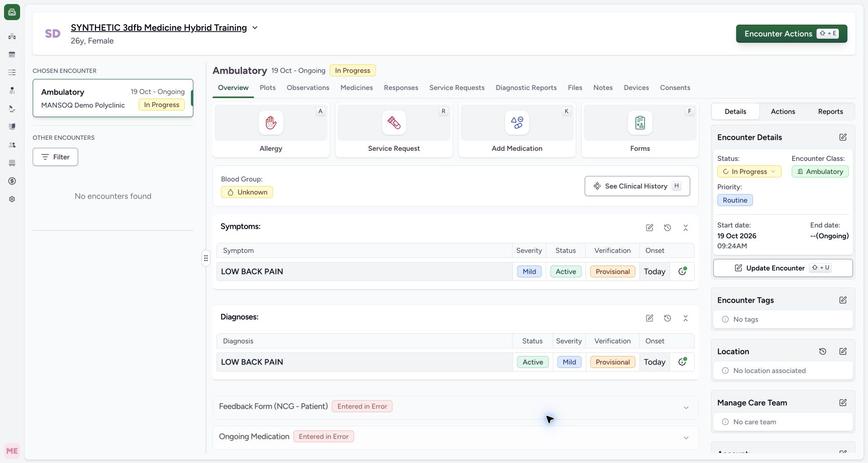Expand the Feedback Form (NCG - Patient) row
This screenshot has height=463, width=868.
tap(456, 407)
